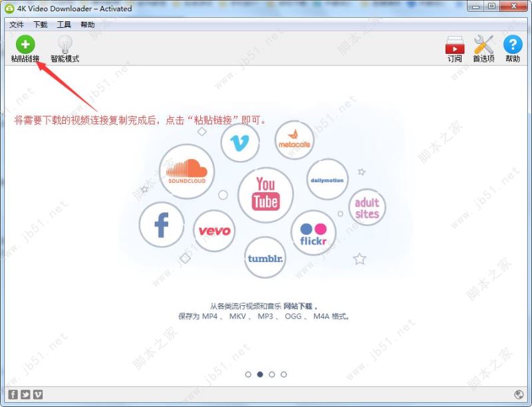Open the File (文件) menu
Screen dimensions: 532x407
click(x=16, y=25)
